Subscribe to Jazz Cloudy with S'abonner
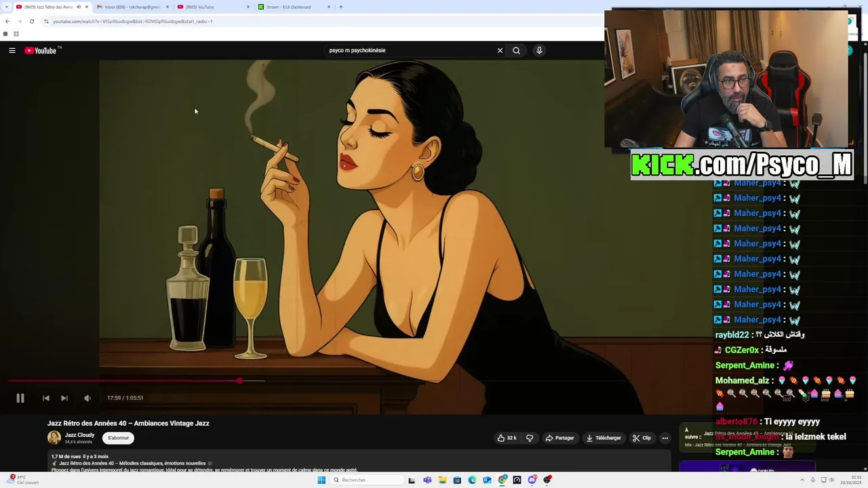The image size is (868, 488). coord(118,438)
